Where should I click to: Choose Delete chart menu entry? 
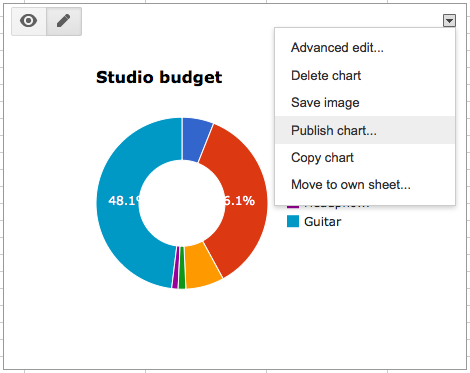(x=326, y=76)
